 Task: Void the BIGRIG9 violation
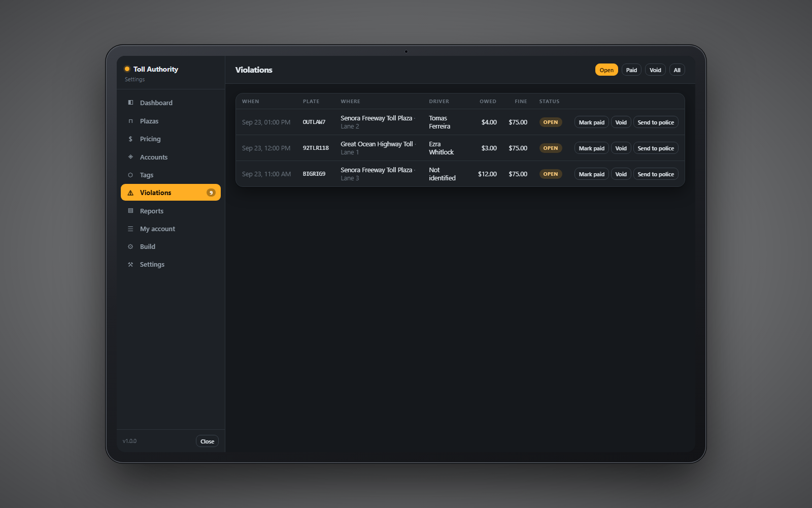click(621, 174)
